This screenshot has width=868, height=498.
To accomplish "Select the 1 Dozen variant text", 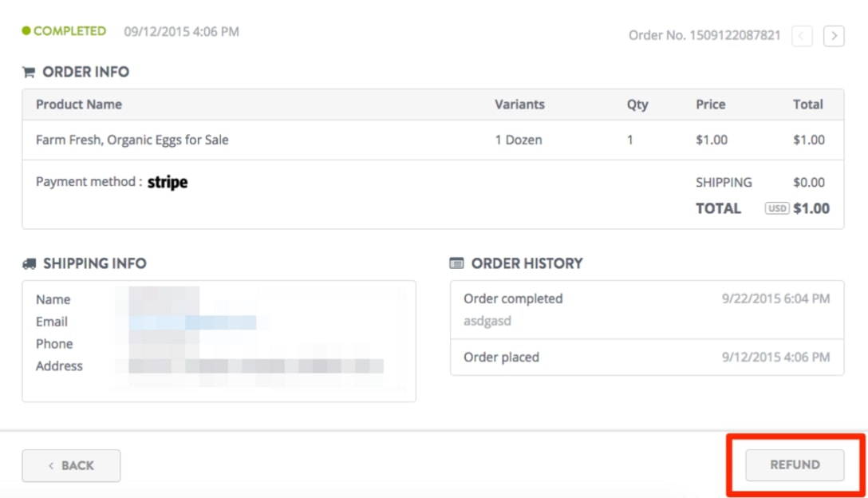I will [519, 139].
